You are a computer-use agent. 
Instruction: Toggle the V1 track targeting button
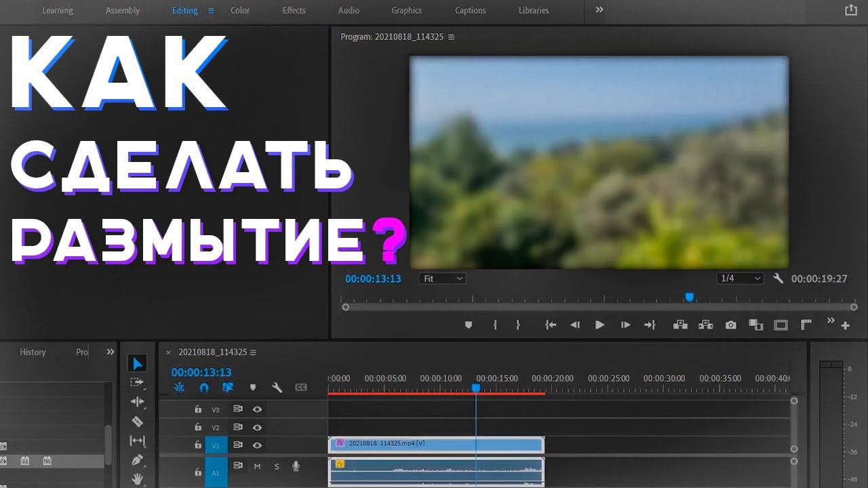tap(216, 445)
